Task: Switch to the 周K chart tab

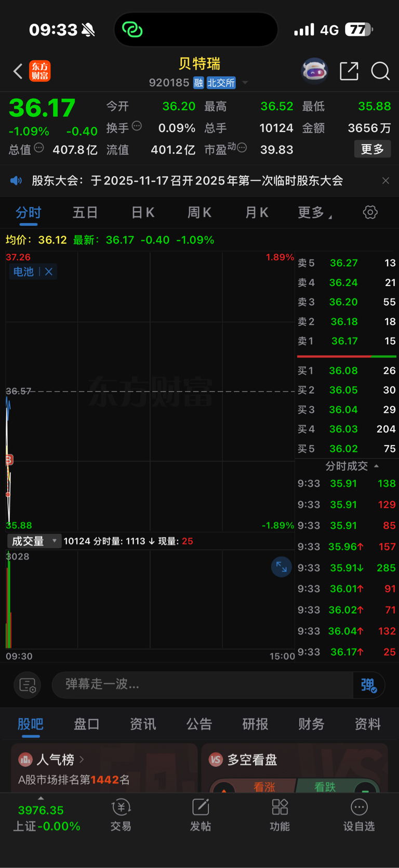Action: click(x=199, y=213)
